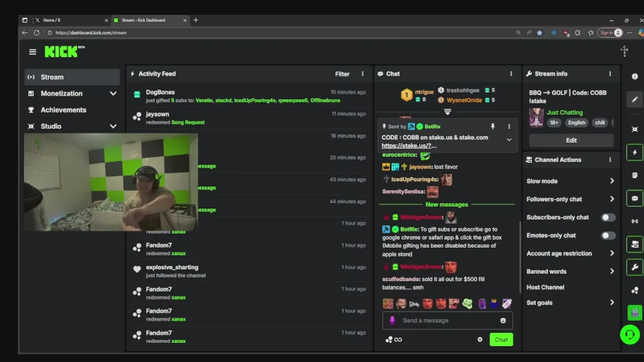Open Followers-only chat settings arrow
644x362 pixels.
612,199
